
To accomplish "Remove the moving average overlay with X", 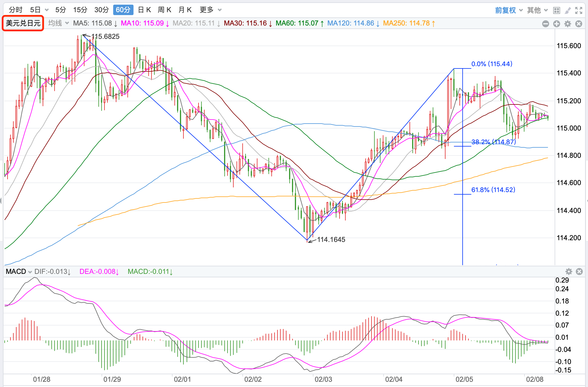I will click(579, 24).
